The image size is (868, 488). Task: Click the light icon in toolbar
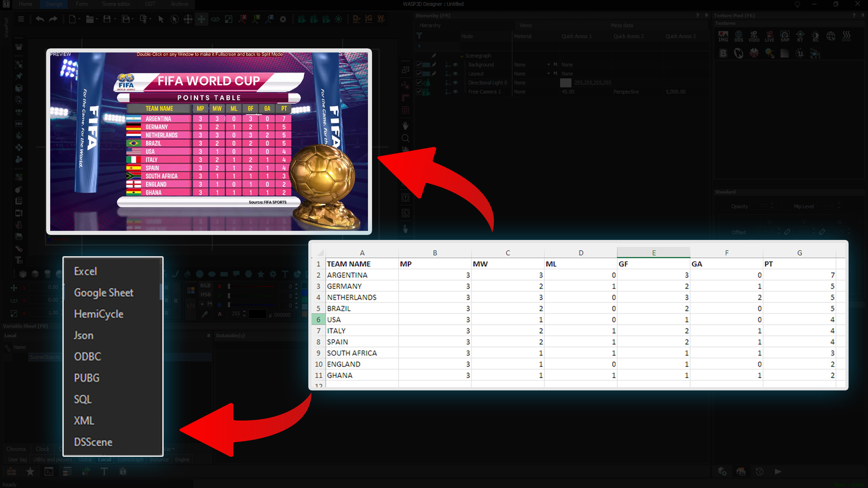338,19
